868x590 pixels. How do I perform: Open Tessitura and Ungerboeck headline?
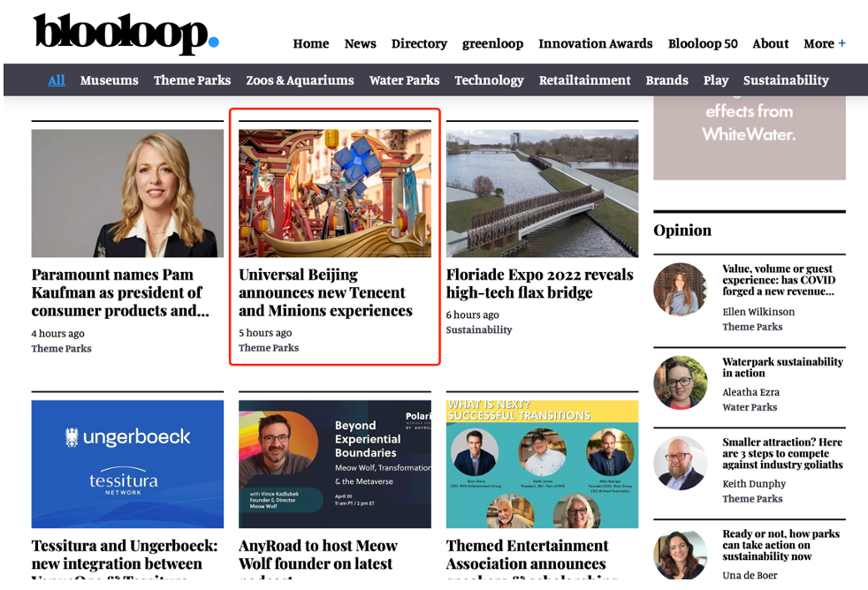pos(125,558)
